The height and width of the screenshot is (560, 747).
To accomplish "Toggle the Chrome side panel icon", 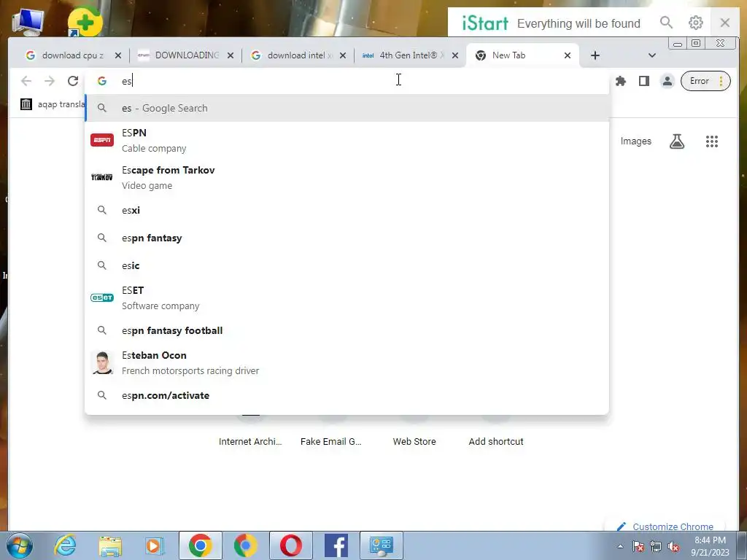I will click(643, 81).
